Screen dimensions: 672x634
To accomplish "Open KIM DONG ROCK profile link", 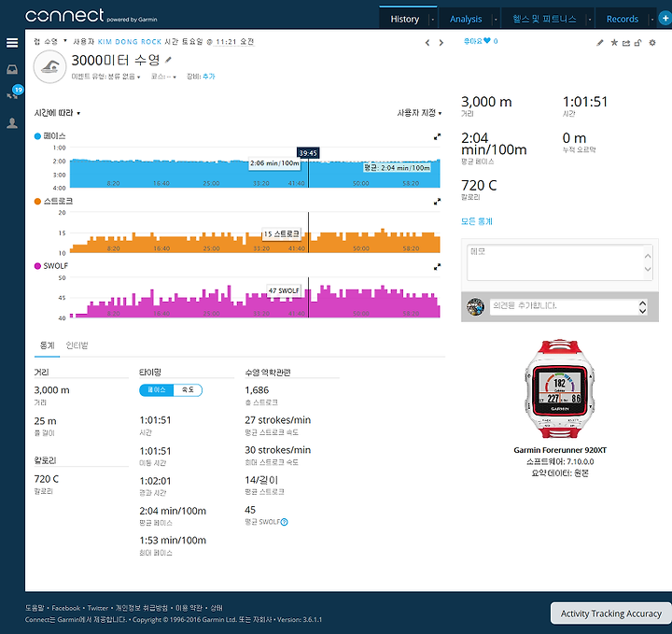I will tap(130, 42).
